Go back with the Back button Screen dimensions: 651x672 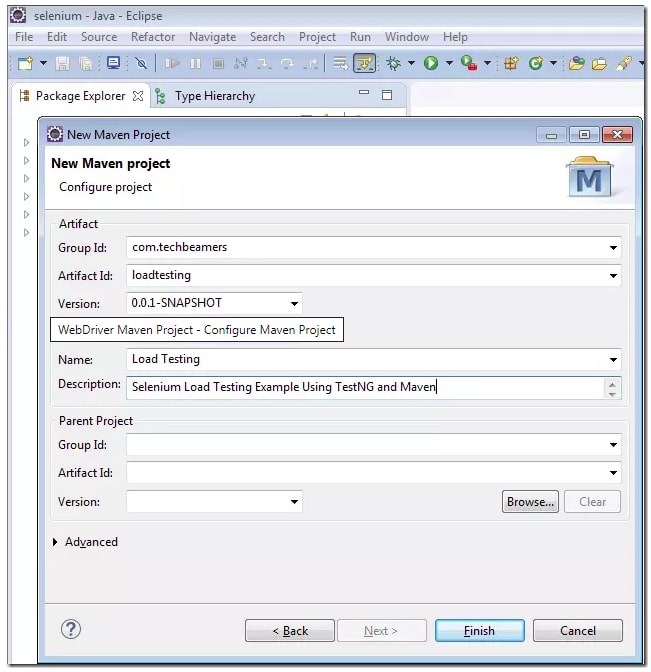click(289, 631)
